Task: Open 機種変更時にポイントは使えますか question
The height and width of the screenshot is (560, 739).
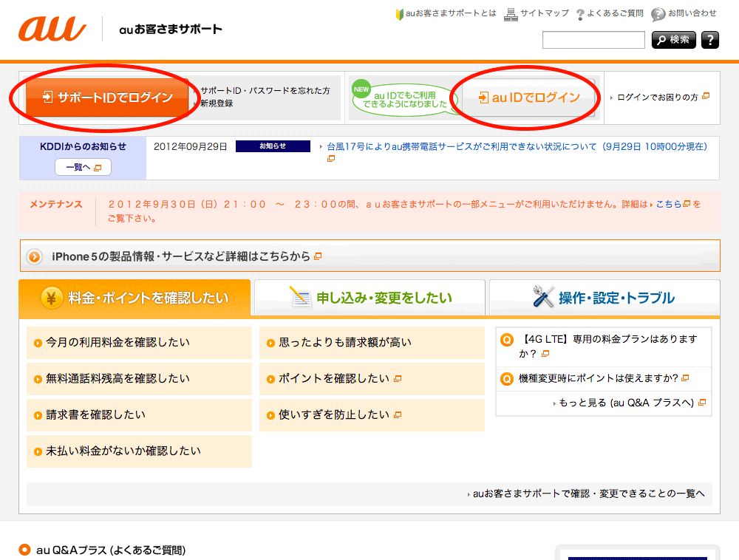Action: click(598, 378)
